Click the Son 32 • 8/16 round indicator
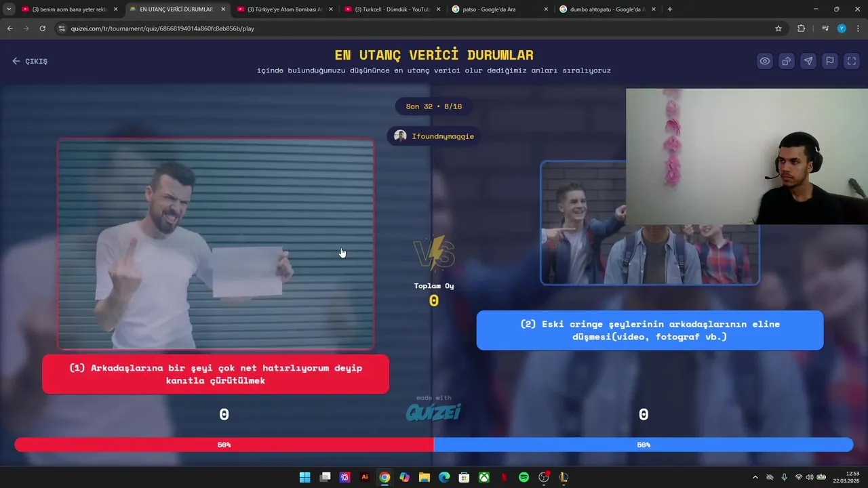This screenshot has width=868, height=488. click(x=434, y=106)
